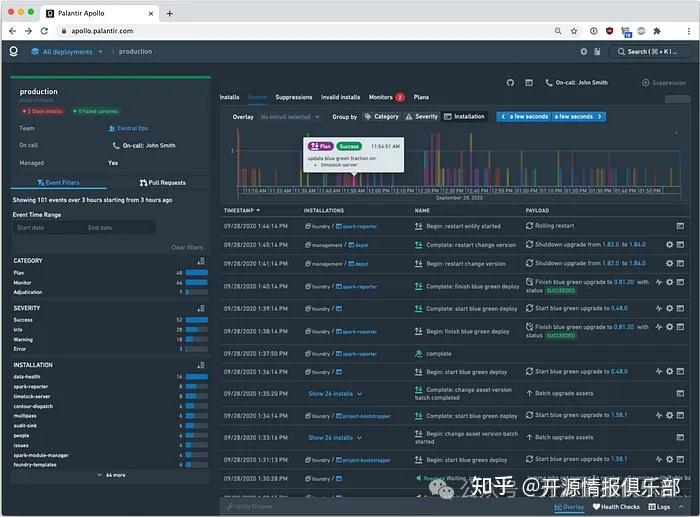Click the GitHub icon above the tabs

click(x=510, y=83)
